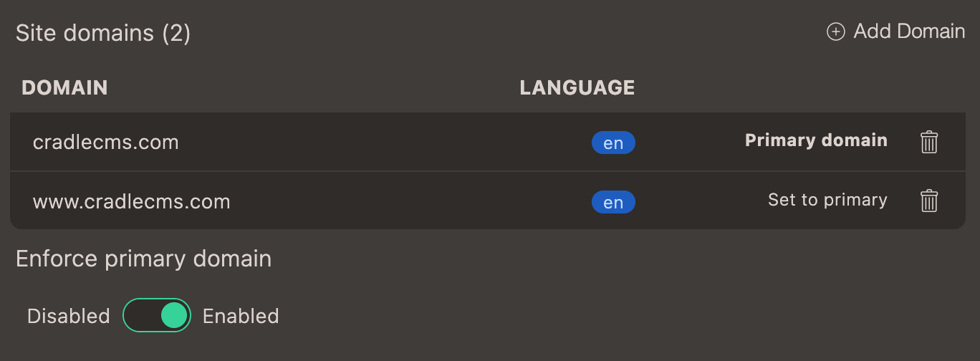Select the en badge on www.cradlecms.com row

click(613, 203)
